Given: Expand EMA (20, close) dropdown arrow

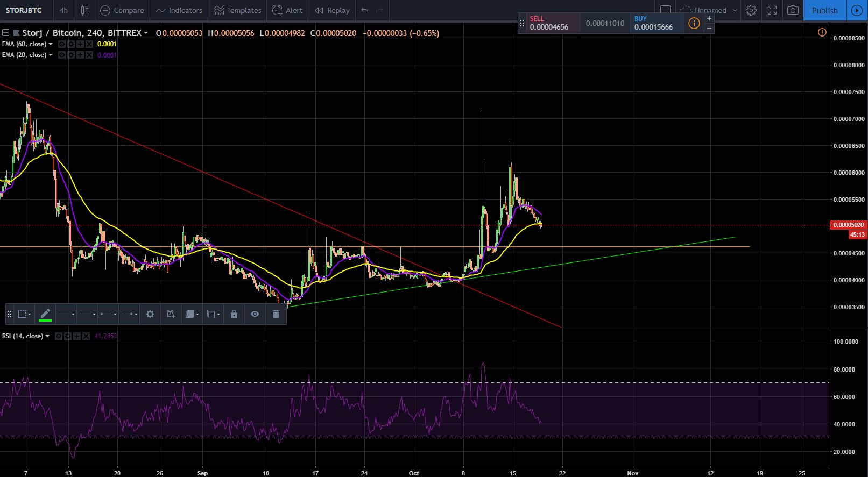Looking at the screenshot, I should pos(51,55).
